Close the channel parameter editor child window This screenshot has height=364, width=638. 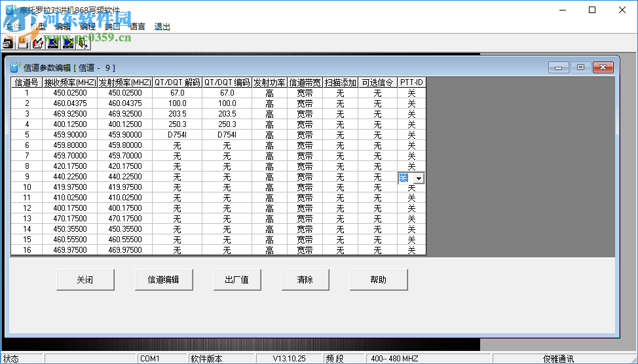coord(603,67)
